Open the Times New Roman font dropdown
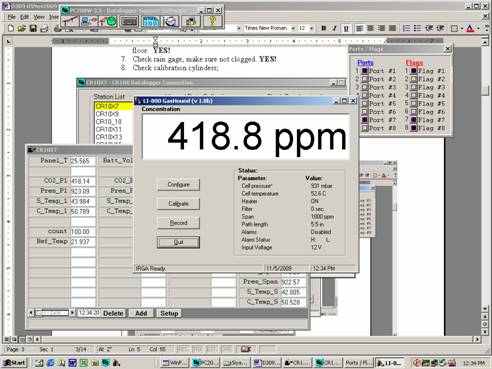This screenshot has width=492, height=369. pyautogui.click(x=293, y=29)
